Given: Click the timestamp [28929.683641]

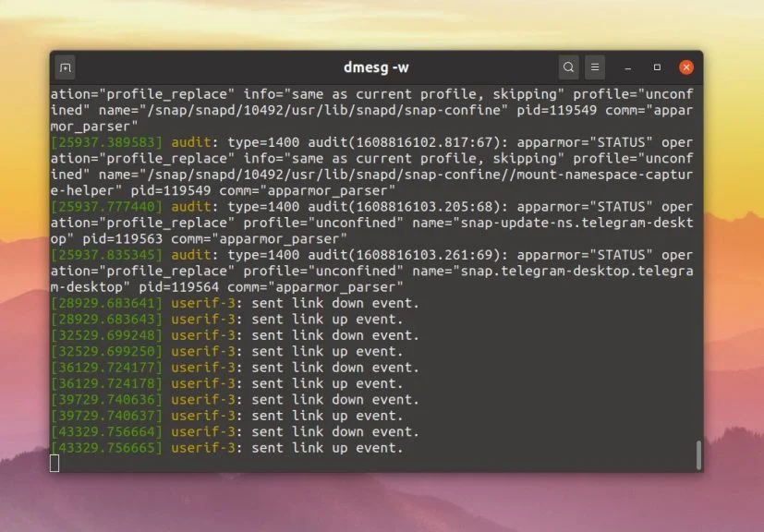Looking at the screenshot, I should pos(94,303).
